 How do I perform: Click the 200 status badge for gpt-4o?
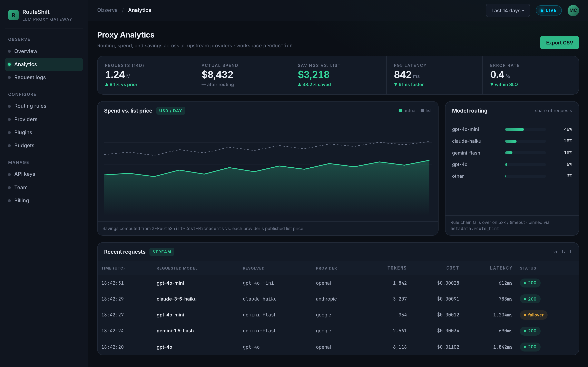tap(530, 347)
